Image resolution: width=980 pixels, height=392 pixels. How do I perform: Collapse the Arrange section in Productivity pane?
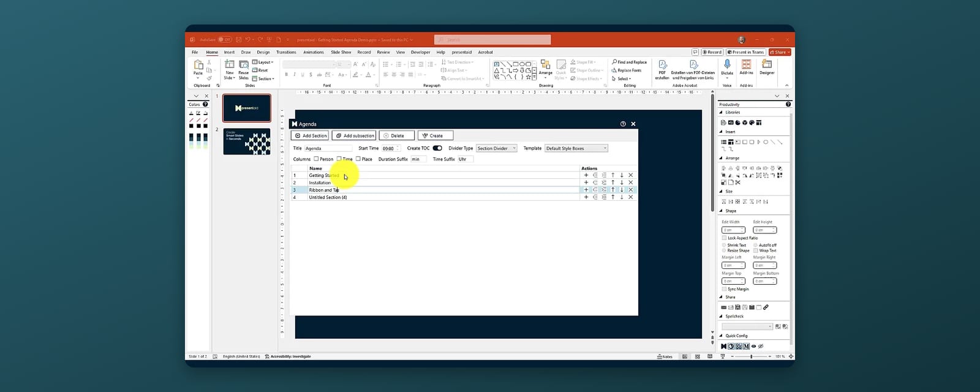tap(721, 158)
